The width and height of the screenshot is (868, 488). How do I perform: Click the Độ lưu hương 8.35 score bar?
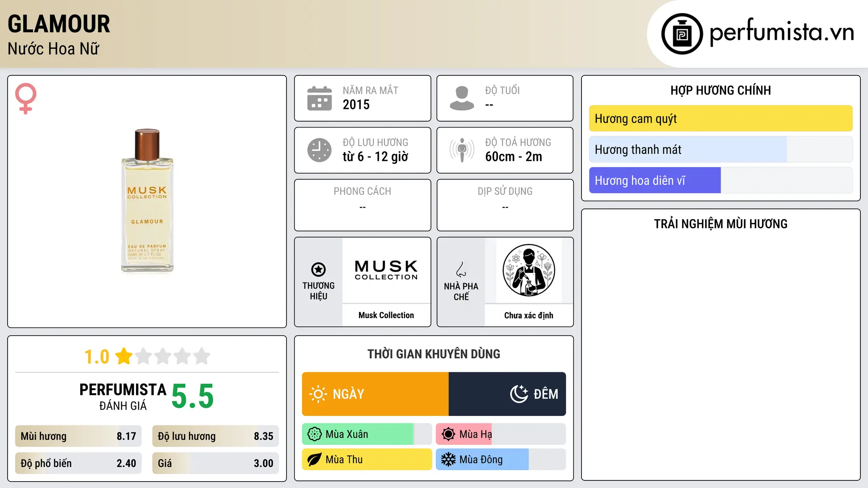(216, 436)
